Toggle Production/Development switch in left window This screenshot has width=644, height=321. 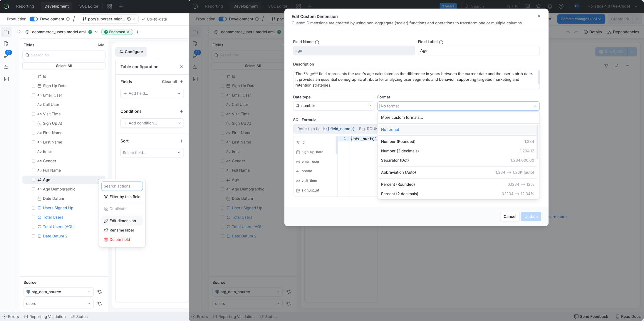(x=34, y=19)
